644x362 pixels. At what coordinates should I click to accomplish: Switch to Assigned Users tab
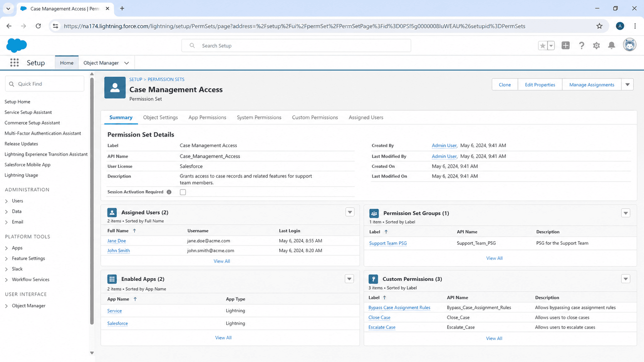[366, 117]
